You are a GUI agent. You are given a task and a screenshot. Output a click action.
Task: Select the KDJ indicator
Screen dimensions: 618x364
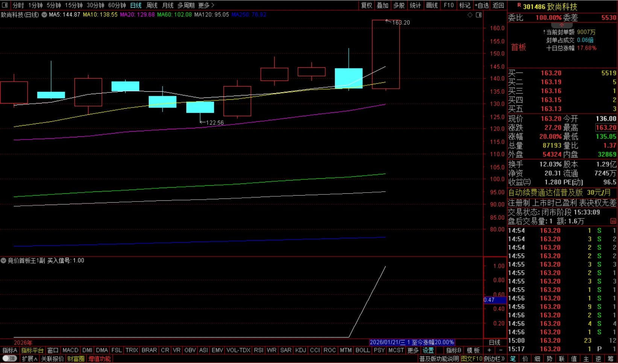click(301, 350)
